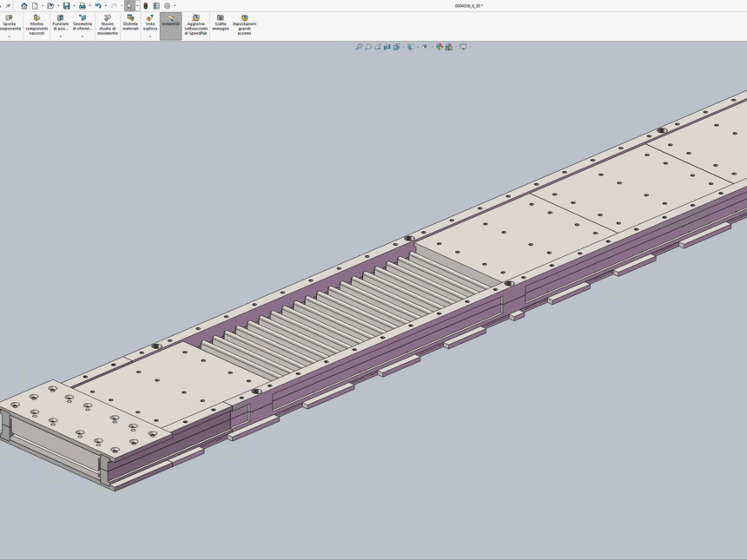Expand the Sposta componente dropdown arrow

(9, 36)
